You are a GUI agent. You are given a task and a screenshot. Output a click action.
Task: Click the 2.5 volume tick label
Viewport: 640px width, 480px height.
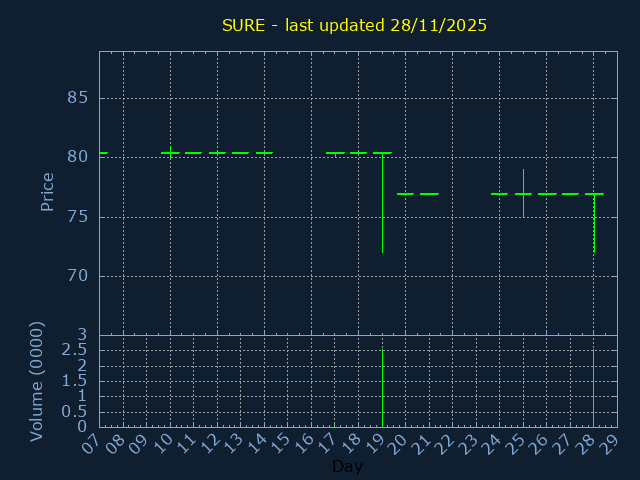(74, 350)
